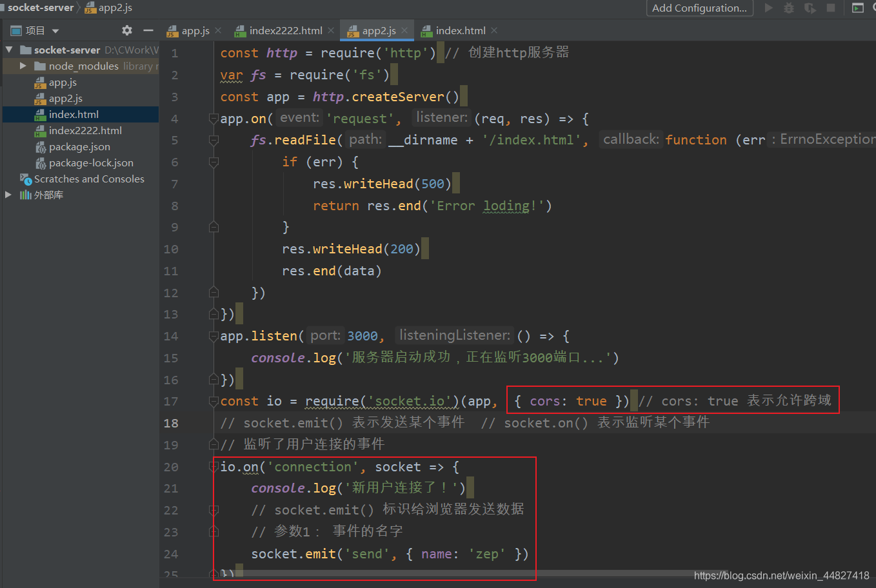Click the window layout icon at top right

857,8
